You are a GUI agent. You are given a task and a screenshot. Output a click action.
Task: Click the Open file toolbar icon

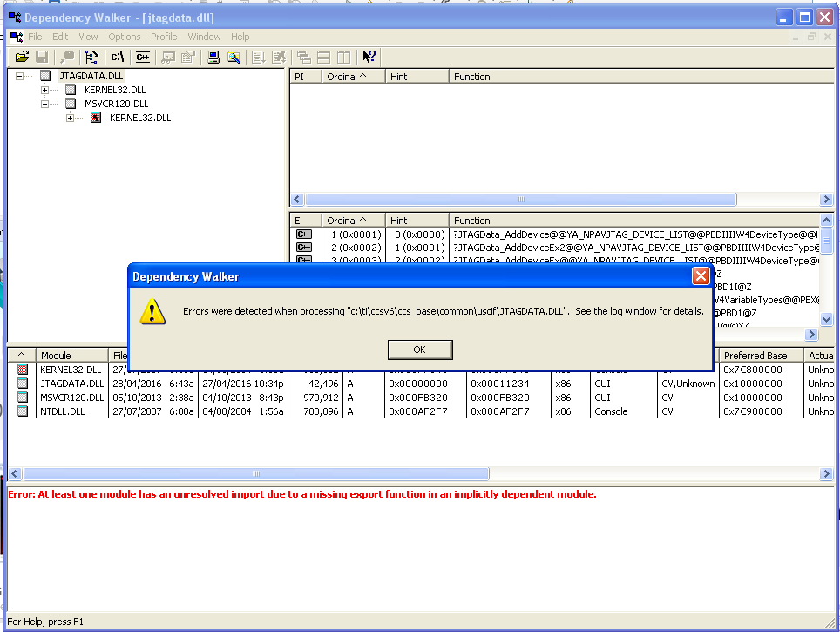22,57
